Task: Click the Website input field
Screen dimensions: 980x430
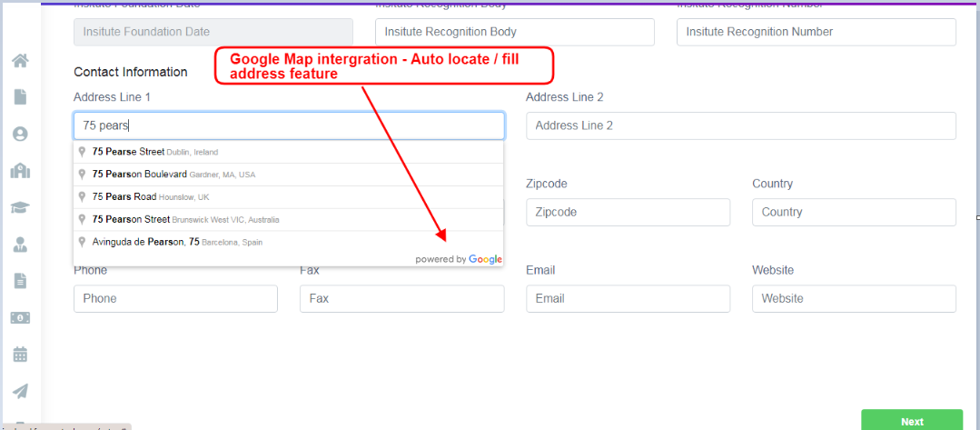Action: [x=854, y=298]
